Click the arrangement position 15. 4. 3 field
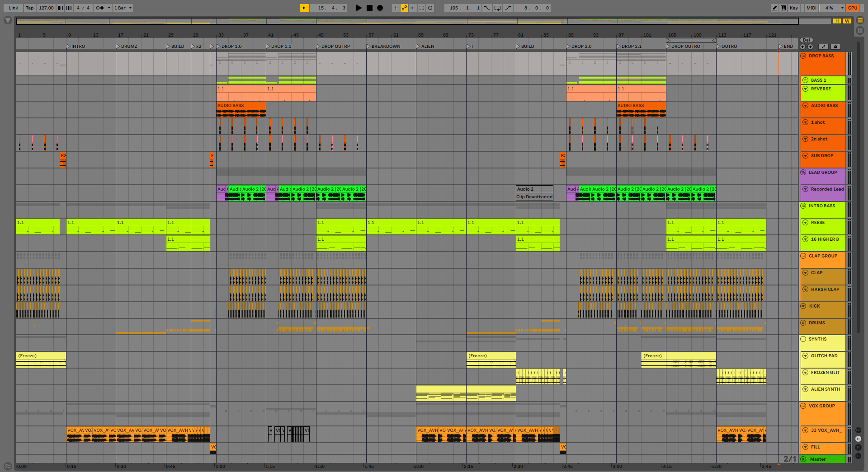Screen dimensions: 868x472 330,8
